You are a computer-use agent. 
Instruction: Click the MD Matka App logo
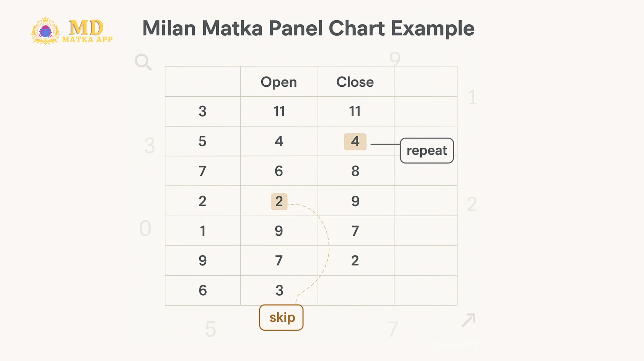72,31
